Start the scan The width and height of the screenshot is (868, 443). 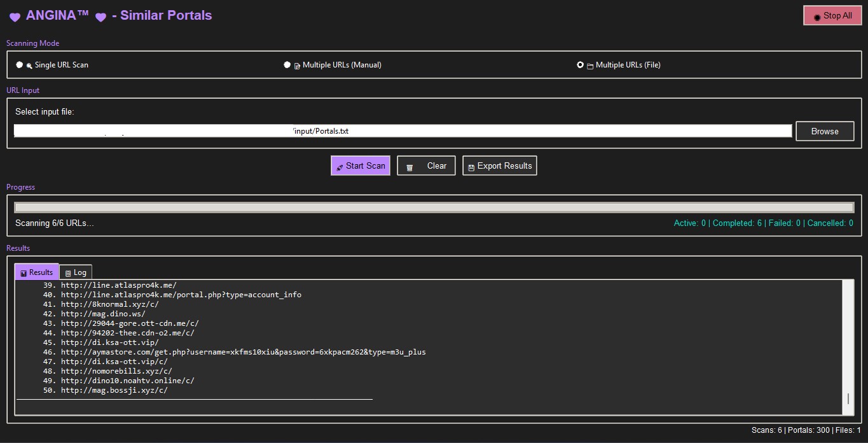point(361,165)
